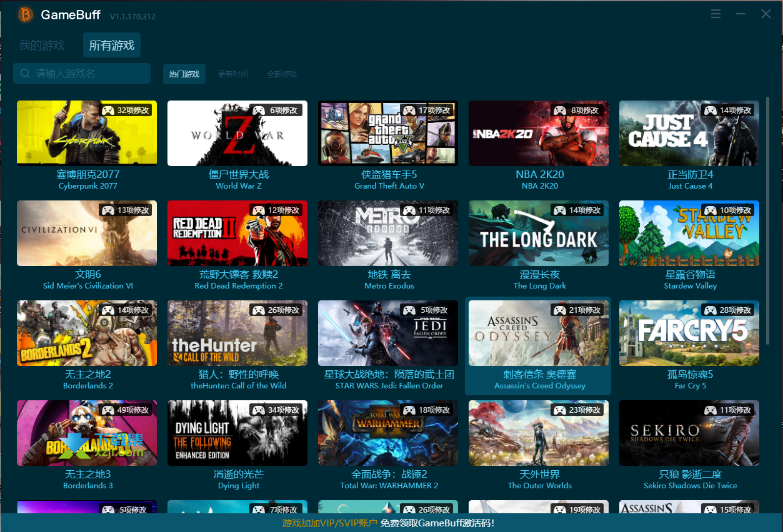Image resolution: width=783 pixels, height=532 pixels.
Task: Open the Assassin's Creed Odyssey thumbnail
Action: pyautogui.click(x=538, y=332)
